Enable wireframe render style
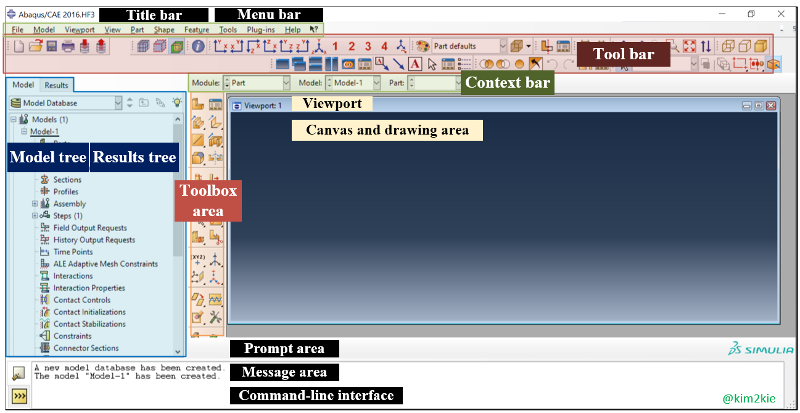Screen dimensions: 800x413 coord(728,46)
